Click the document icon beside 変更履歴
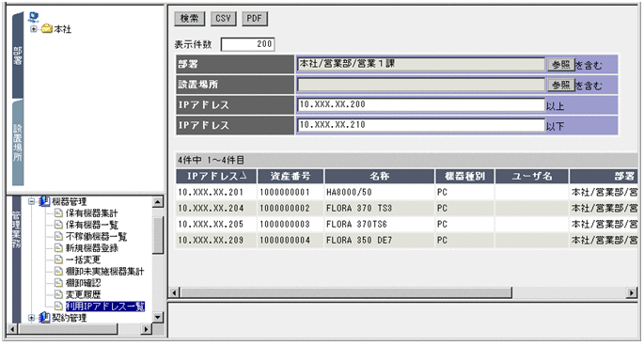This screenshot has height=346, width=644. click(58, 294)
